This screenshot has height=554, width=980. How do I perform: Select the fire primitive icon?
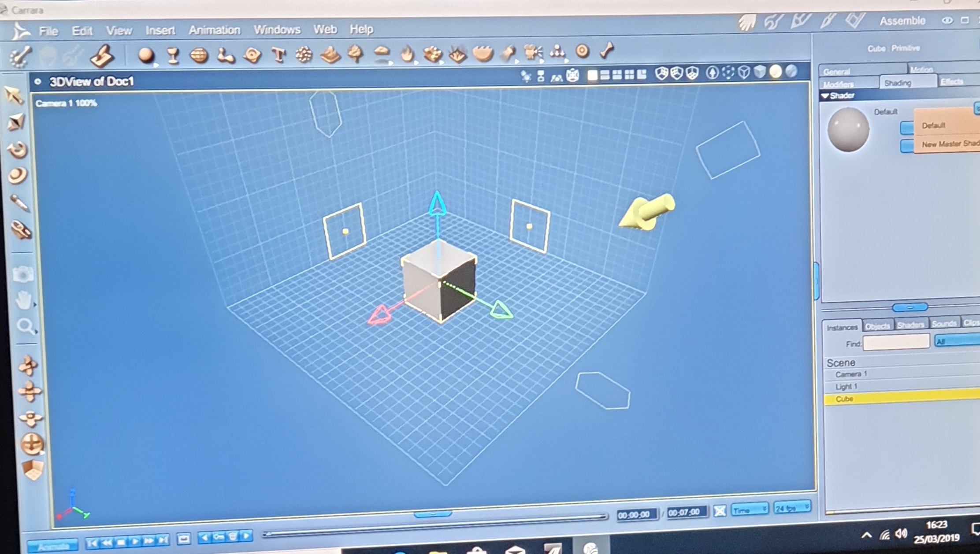[407, 55]
